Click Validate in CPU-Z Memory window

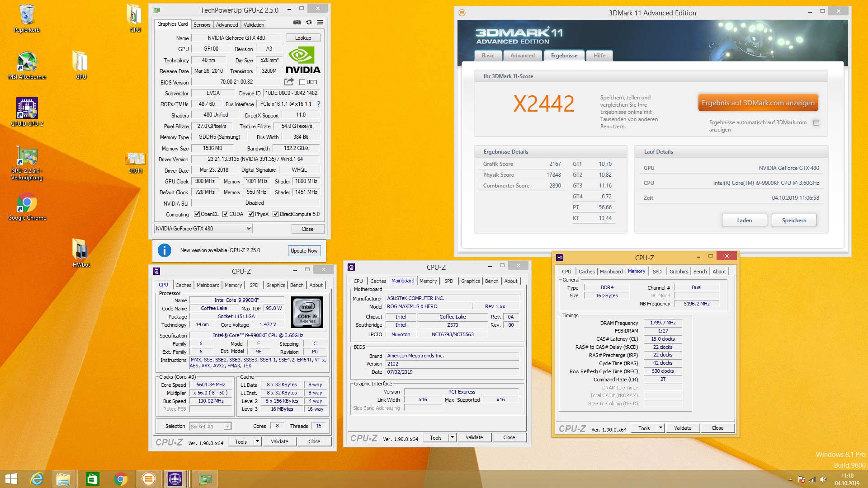click(683, 428)
